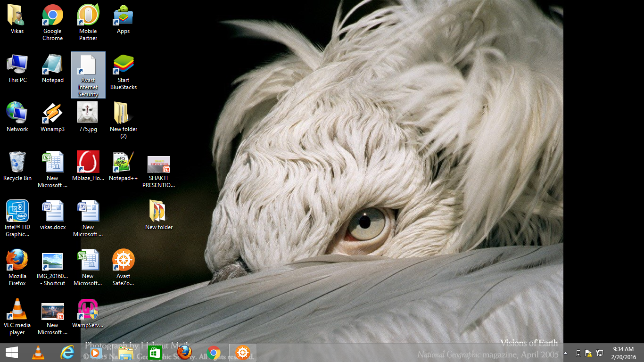The width and height of the screenshot is (644, 362).
Task: Show hidden system tray icons
Action: click(x=565, y=353)
